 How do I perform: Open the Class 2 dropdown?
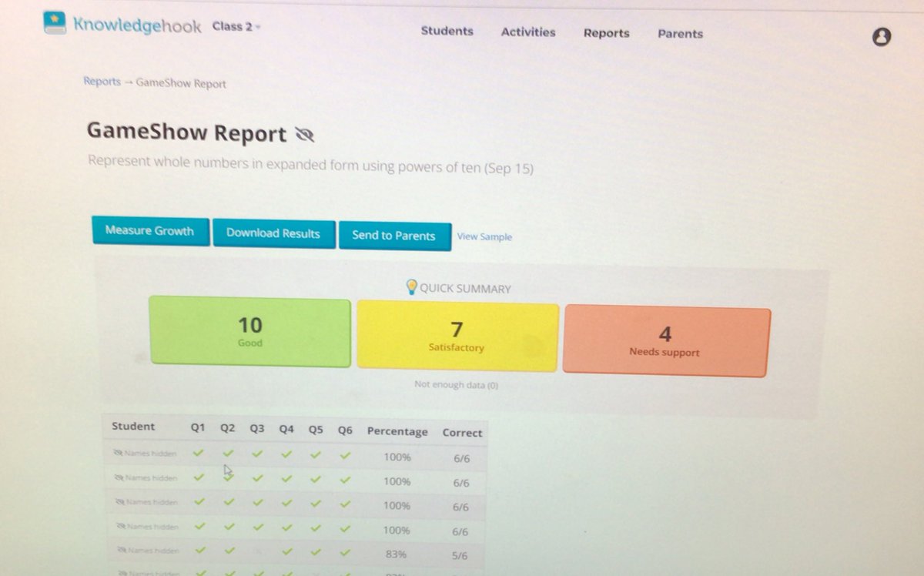coord(236,25)
